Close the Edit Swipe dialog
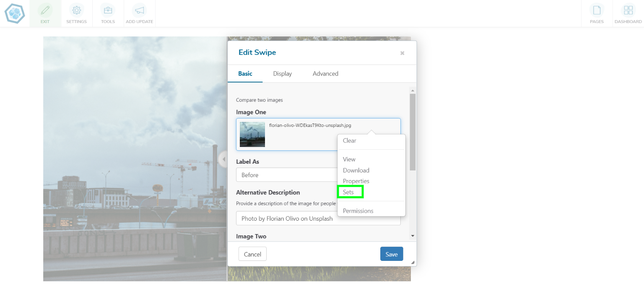 (402, 53)
